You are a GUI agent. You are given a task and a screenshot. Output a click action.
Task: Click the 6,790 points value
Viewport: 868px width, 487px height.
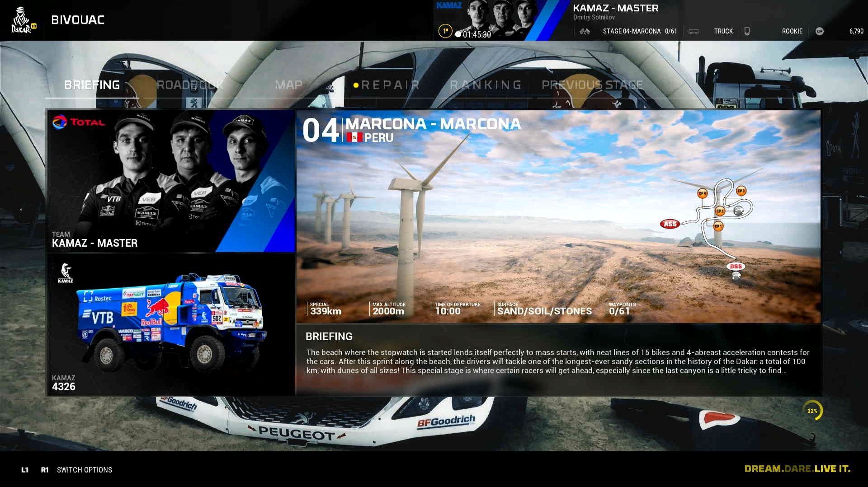pyautogui.click(x=856, y=31)
